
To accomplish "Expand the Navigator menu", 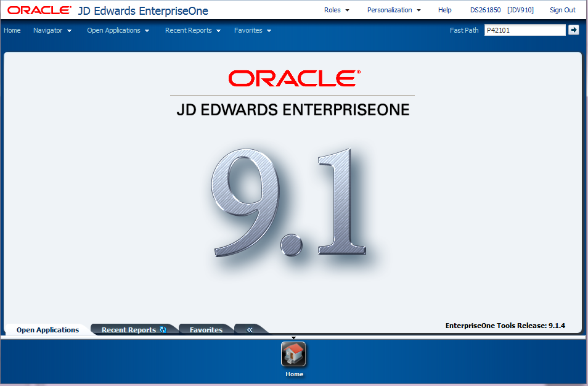I will point(52,30).
